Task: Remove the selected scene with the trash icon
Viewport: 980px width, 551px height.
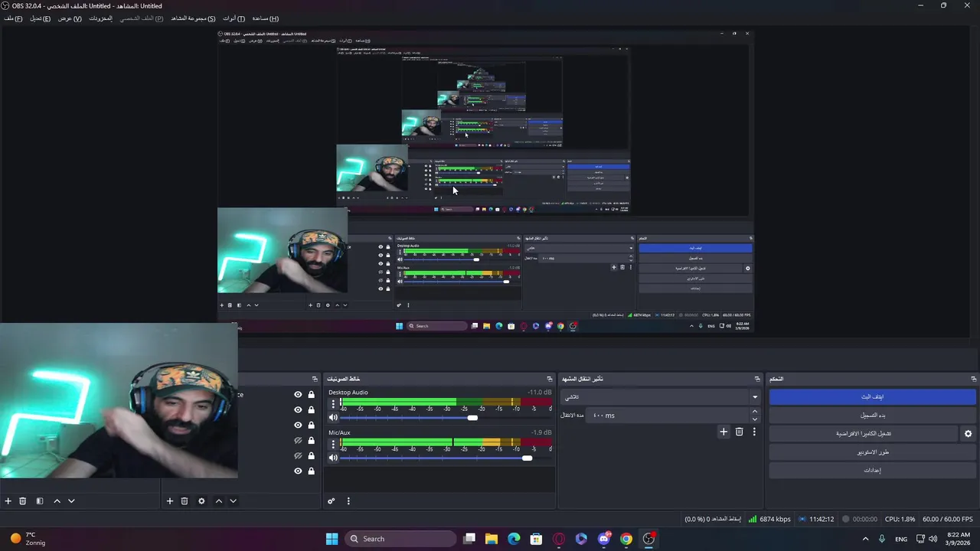Action: 23,501
